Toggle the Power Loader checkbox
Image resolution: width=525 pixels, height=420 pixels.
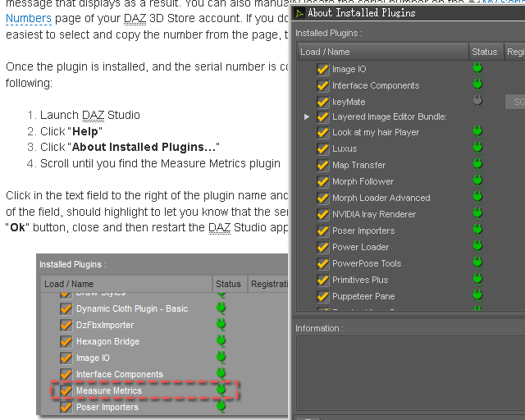pos(322,248)
